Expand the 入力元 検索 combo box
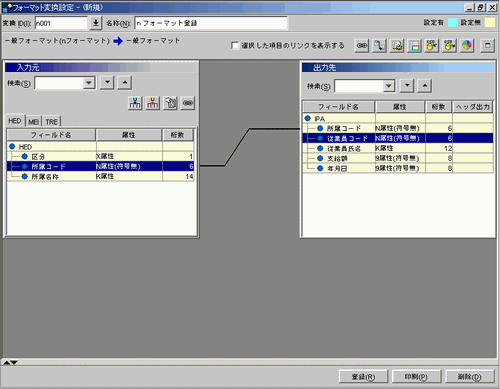Viewport: 500px width, 389px height. [89, 83]
